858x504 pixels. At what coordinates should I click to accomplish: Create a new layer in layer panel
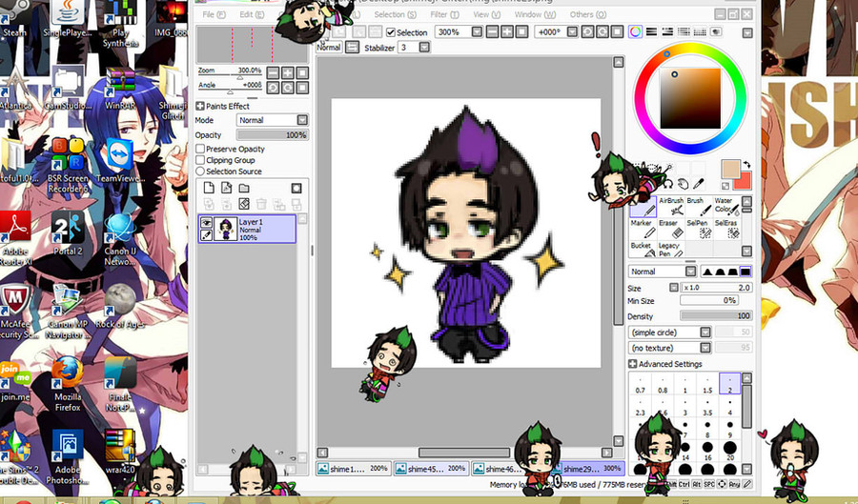[209, 188]
